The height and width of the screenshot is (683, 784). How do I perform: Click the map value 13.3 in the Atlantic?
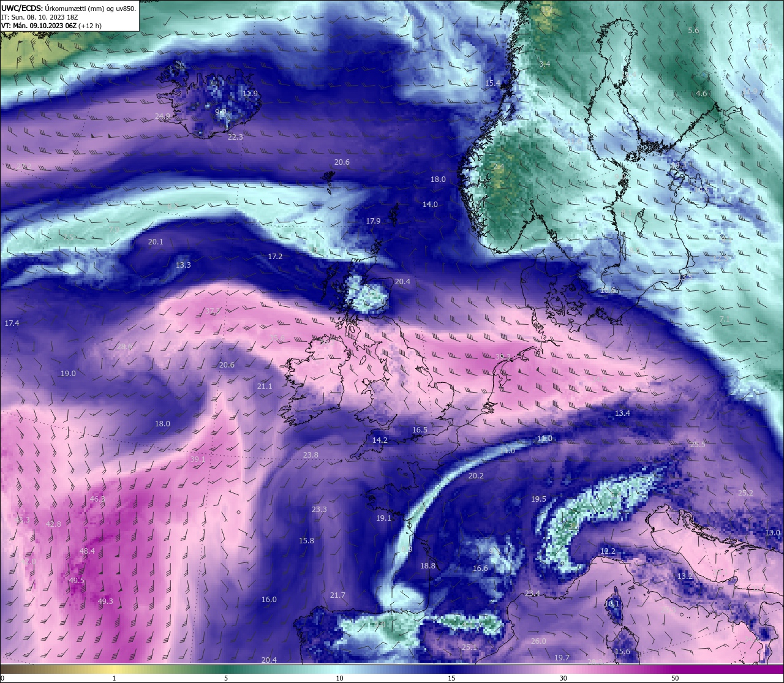(183, 265)
